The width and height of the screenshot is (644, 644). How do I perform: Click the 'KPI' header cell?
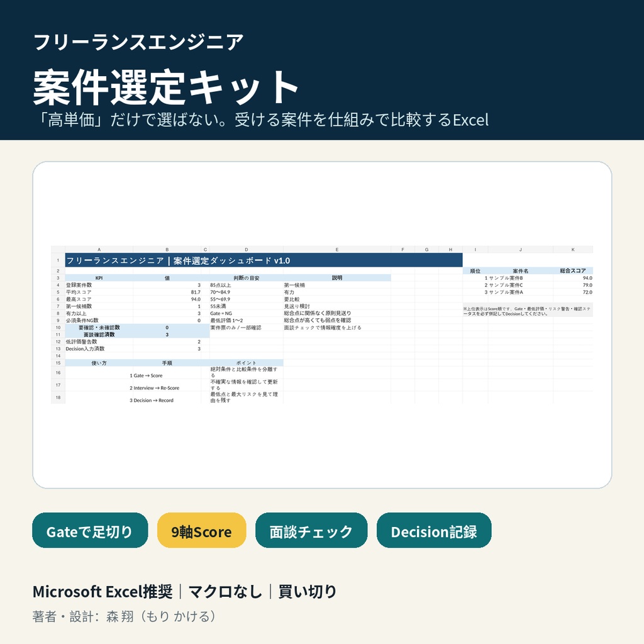pyautogui.click(x=99, y=278)
